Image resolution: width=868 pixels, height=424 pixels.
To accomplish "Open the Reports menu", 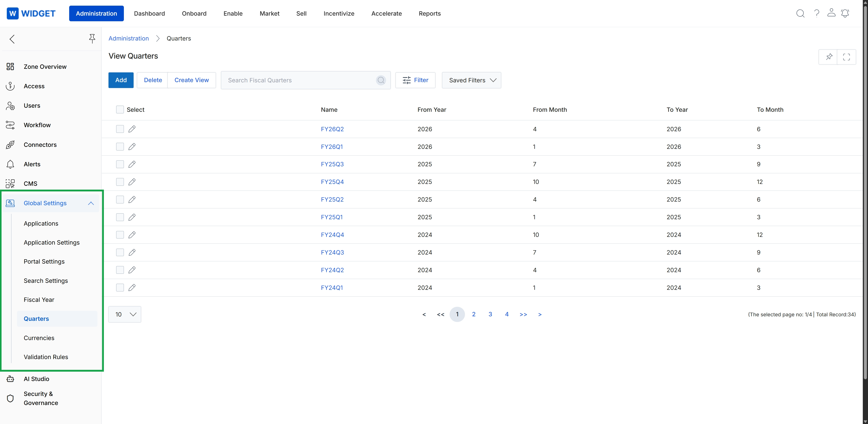I will click(x=430, y=14).
